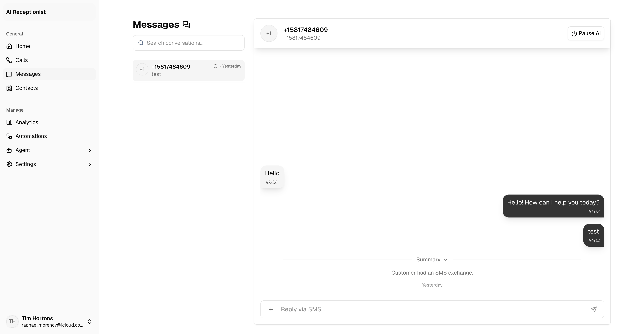Click the Messages speech bubble sidebar icon
The height and width of the screenshot is (334, 644).
click(9, 74)
